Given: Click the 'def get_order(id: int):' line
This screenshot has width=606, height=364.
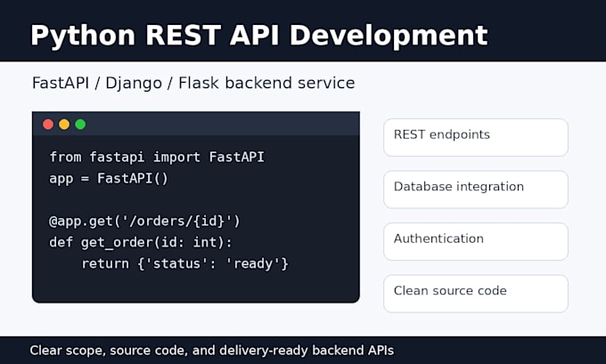Looking at the screenshot, I should [141, 242].
